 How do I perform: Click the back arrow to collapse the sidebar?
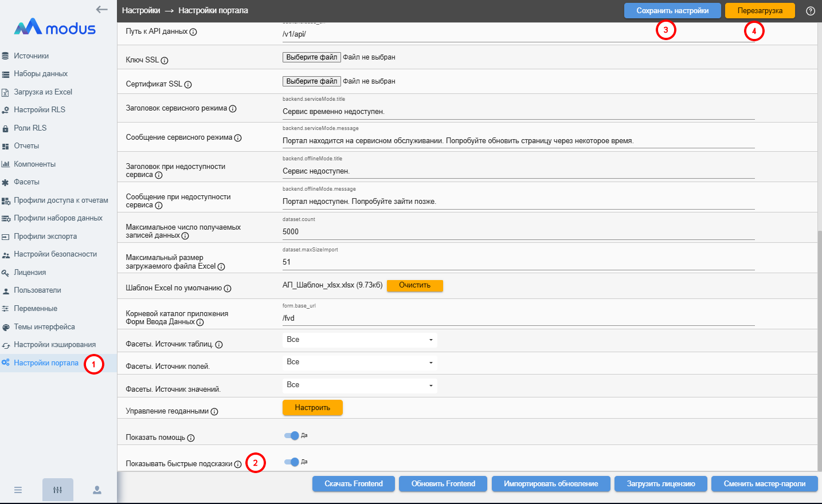[x=102, y=9]
